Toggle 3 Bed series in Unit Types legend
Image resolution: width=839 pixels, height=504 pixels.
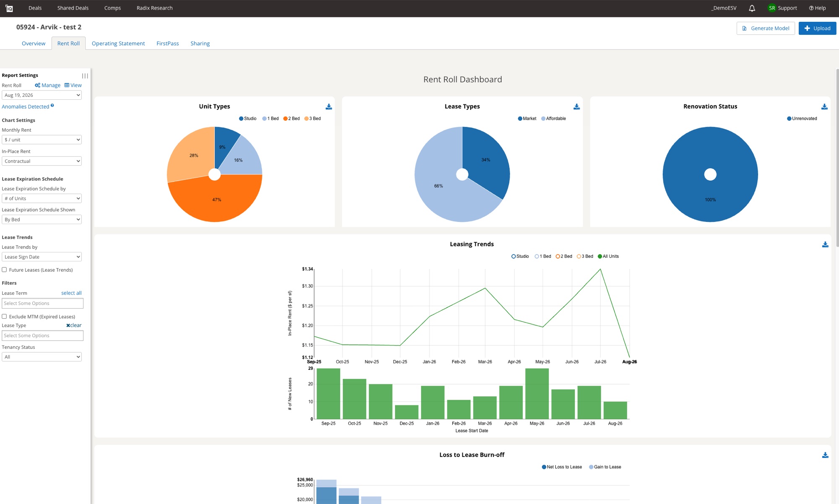313,119
